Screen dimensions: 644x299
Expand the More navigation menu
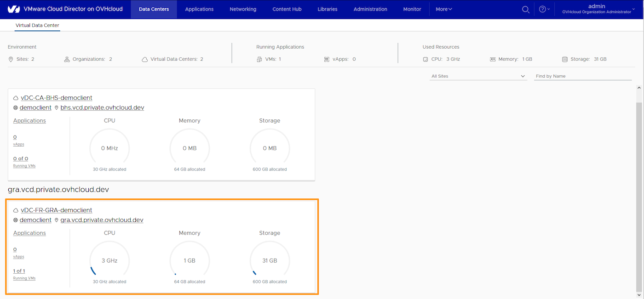pyautogui.click(x=443, y=9)
